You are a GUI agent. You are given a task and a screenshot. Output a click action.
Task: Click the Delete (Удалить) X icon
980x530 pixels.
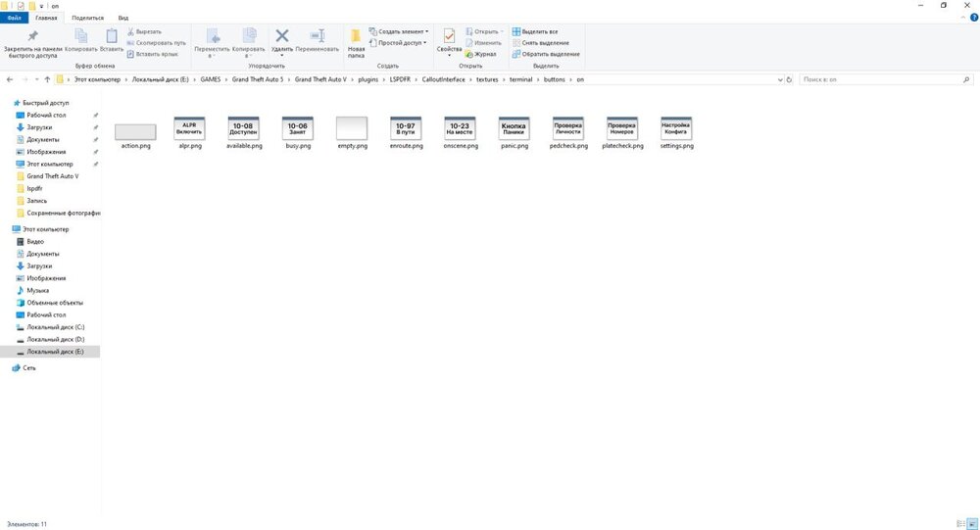(x=282, y=35)
